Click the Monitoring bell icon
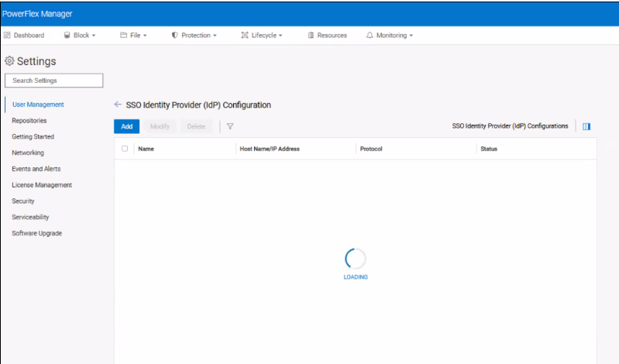This screenshot has width=619, height=364. click(370, 35)
